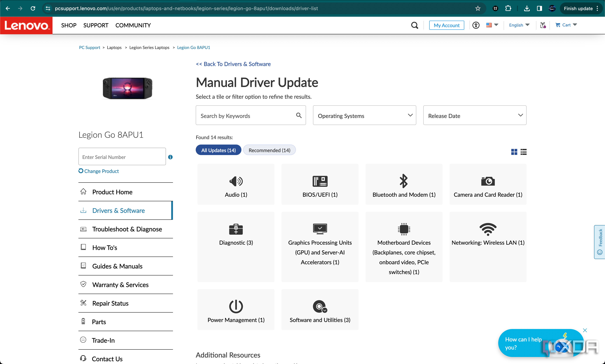605x364 pixels.
Task: Click the browser back arrow
Action: (8, 8)
